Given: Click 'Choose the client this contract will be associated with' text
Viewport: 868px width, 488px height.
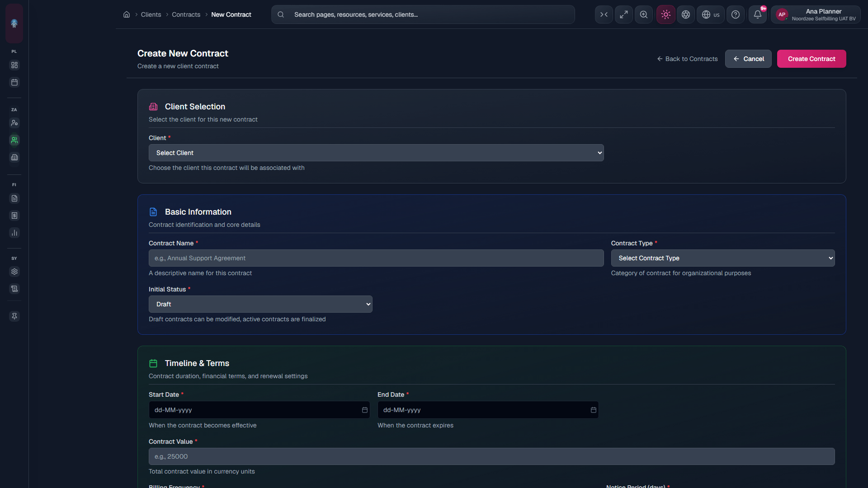Looking at the screenshot, I should (x=226, y=168).
